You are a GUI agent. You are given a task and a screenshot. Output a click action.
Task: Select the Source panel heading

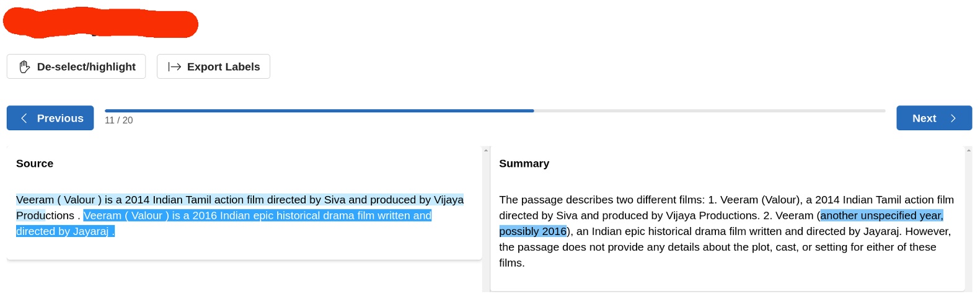[x=35, y=164]
